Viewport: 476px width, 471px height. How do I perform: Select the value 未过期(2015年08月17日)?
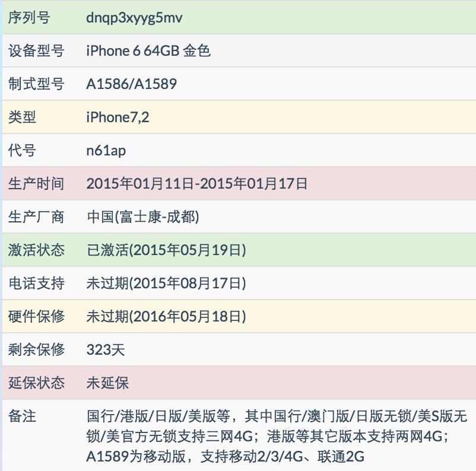(x=166, y=283)
